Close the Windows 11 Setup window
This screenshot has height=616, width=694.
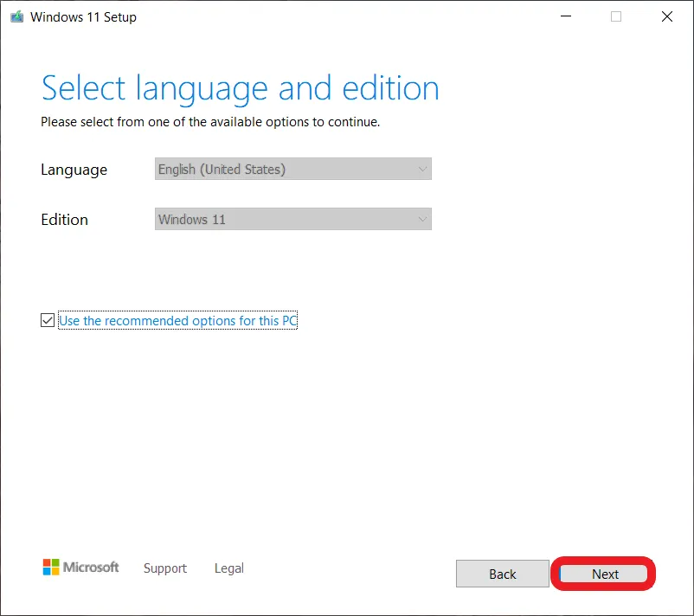(x=666, y=16)
